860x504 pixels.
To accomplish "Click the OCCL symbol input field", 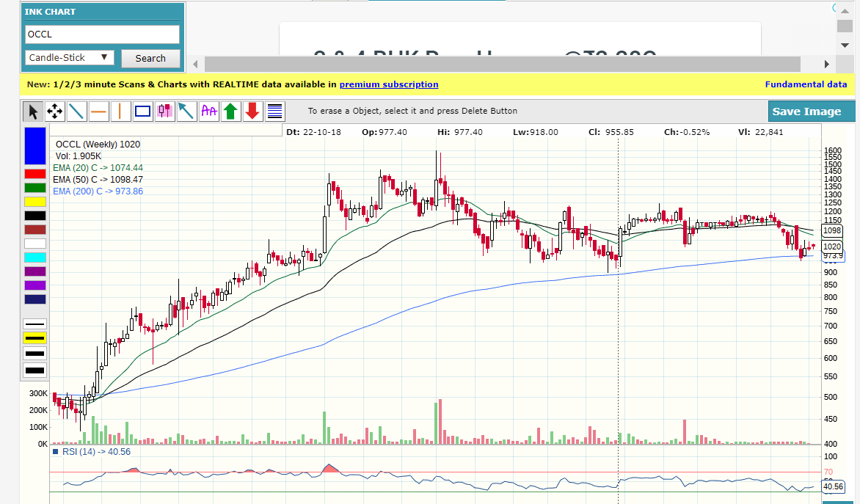I will pos(102,34).
